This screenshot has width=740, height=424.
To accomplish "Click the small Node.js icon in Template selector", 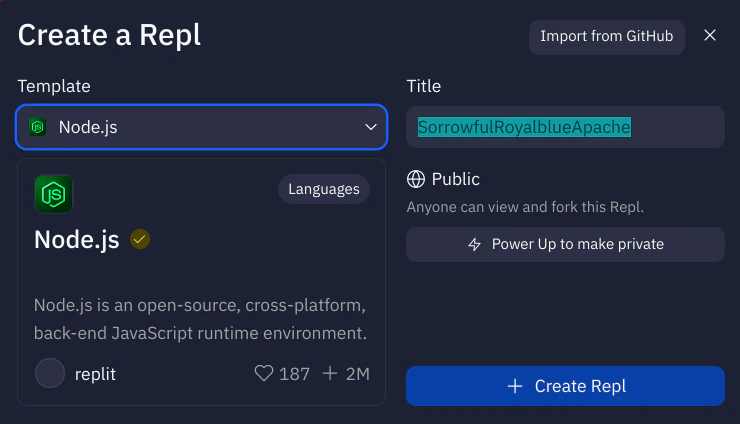I will [38, 127].
